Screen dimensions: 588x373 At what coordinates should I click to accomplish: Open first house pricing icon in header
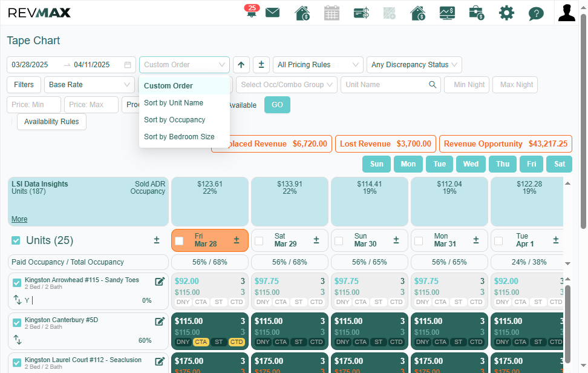[x=302, y=13]
